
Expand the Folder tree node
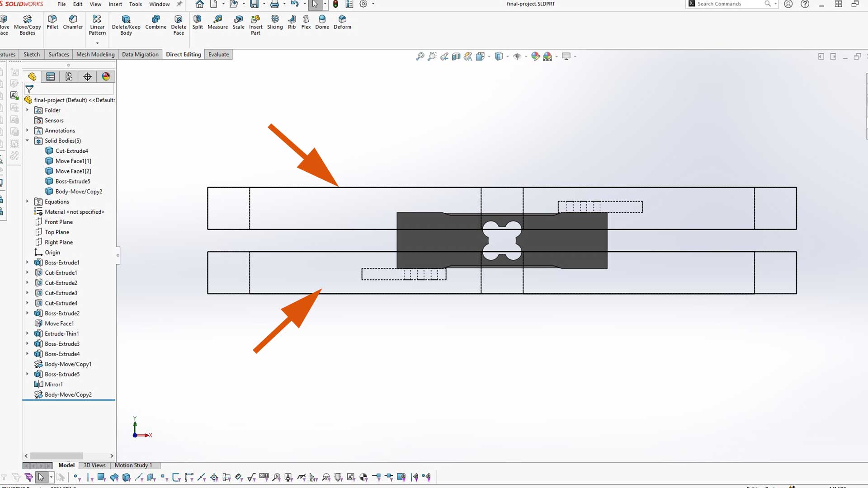click(27, 110)
